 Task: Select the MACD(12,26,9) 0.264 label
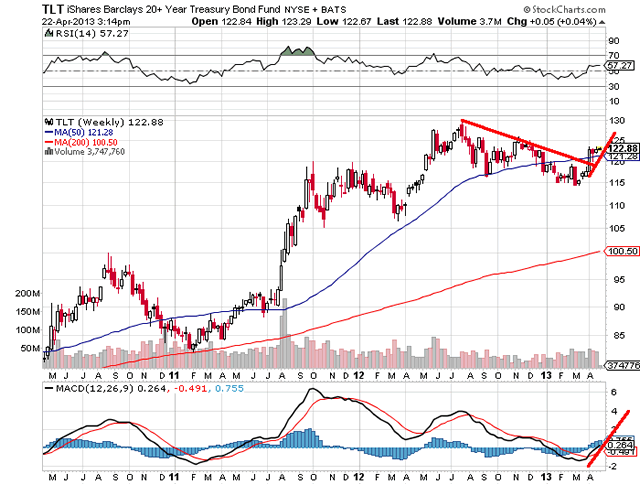[x=105, y=388]
